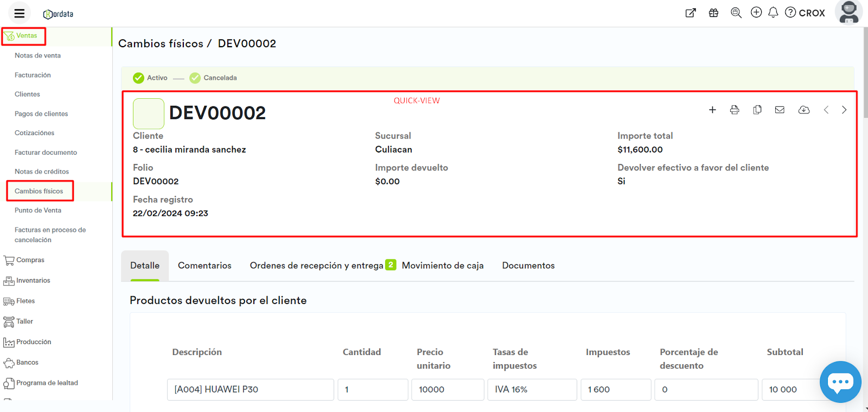Switch to the Comentarios tab
The height and width of the screenshot is (412, 868).
[205, 265]
